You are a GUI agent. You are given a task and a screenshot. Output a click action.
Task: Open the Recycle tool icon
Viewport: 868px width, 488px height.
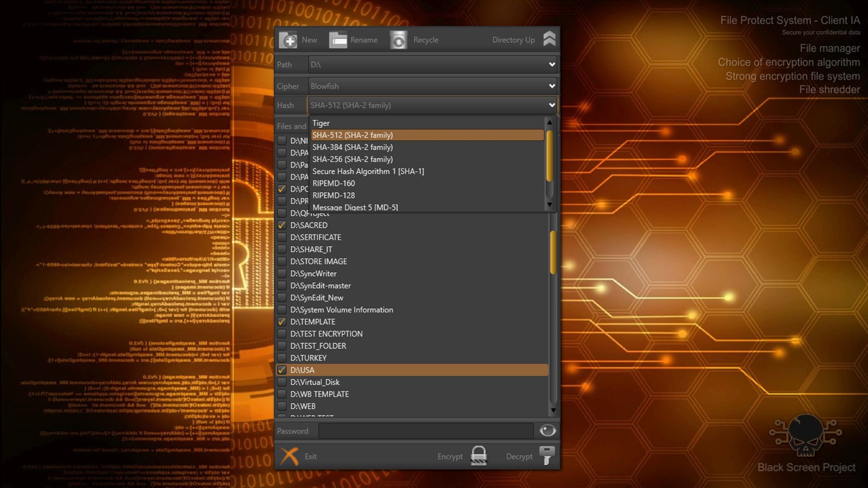pos(398,39)
